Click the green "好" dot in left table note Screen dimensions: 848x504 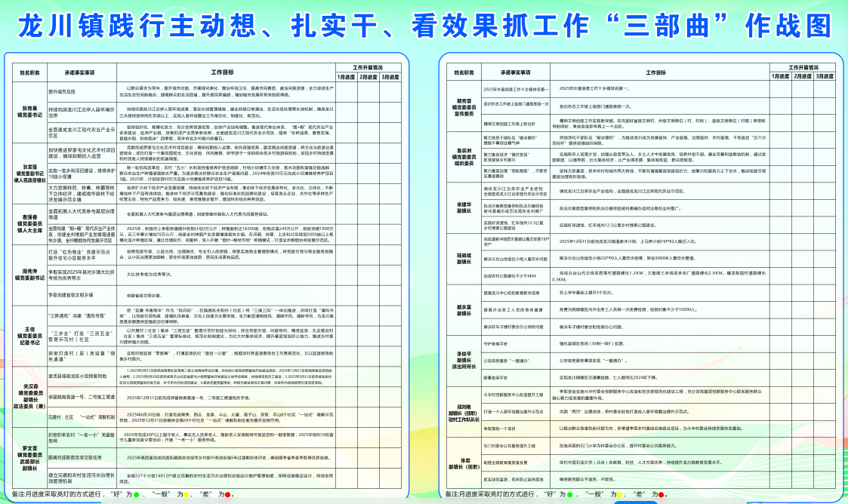(136, 495)
